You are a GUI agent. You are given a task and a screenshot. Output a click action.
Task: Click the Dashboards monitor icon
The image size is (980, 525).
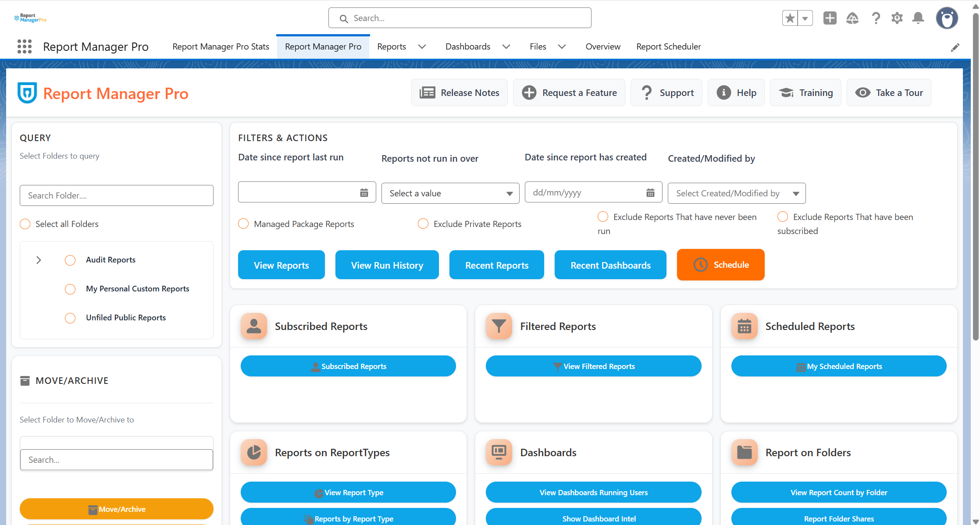(x=499, y=452)
